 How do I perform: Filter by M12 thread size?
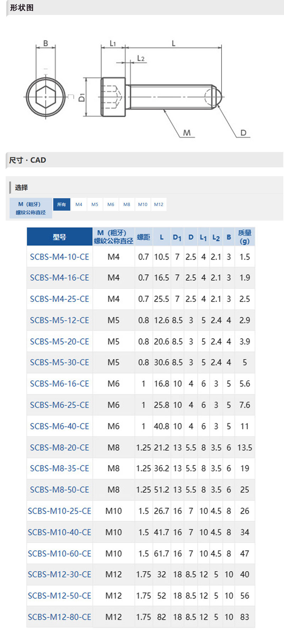tap(159, 204)
